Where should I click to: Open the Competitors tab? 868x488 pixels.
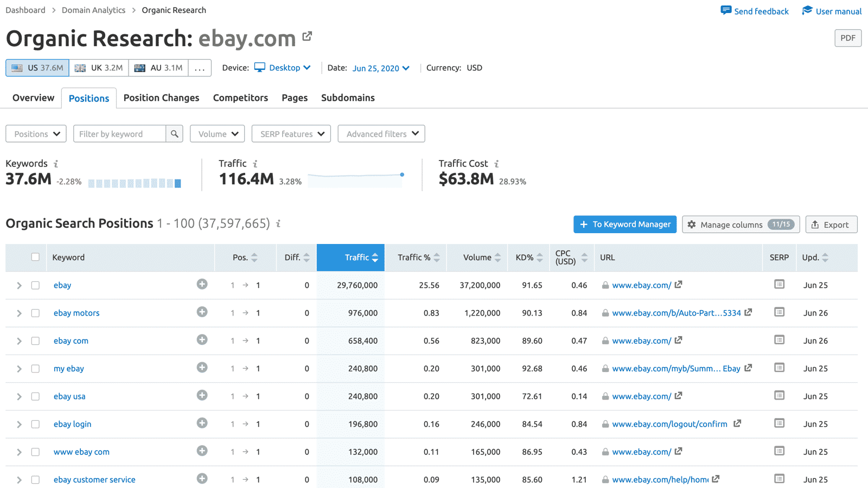(x=240, y=98)
